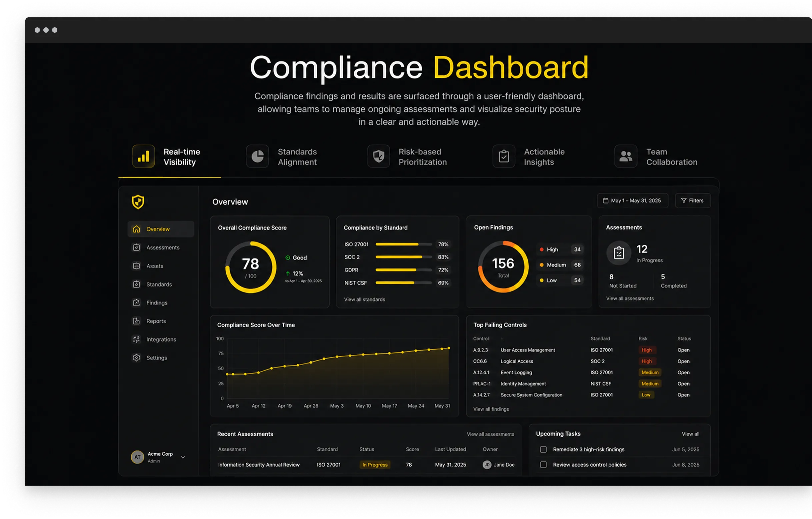Viewport: 812px width, 519px height.
Task: Switch to the Risk-based Prioritization tab
Action: click(407, 157)
